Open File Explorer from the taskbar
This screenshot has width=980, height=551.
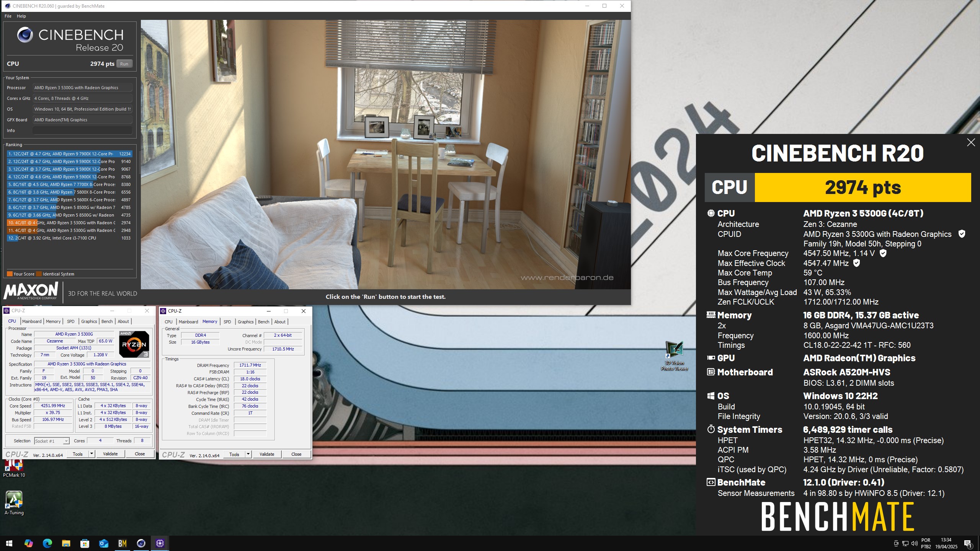pyautogui.click(x=66, y=543)
